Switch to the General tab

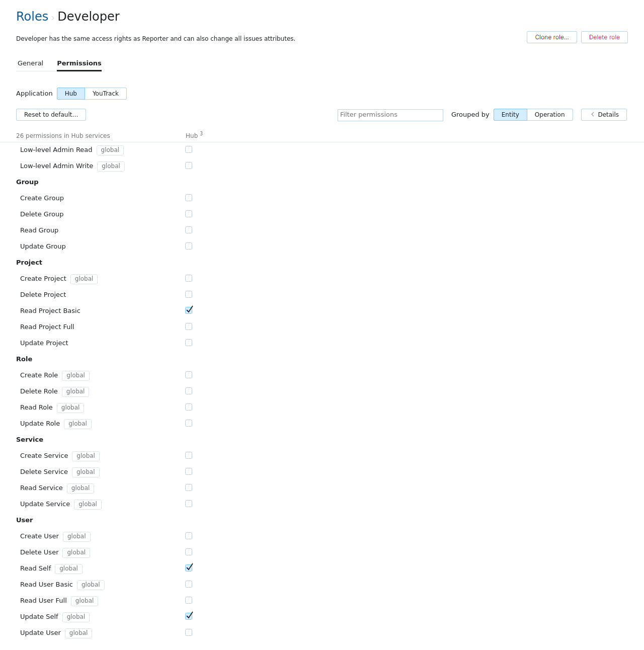[30, 63]
